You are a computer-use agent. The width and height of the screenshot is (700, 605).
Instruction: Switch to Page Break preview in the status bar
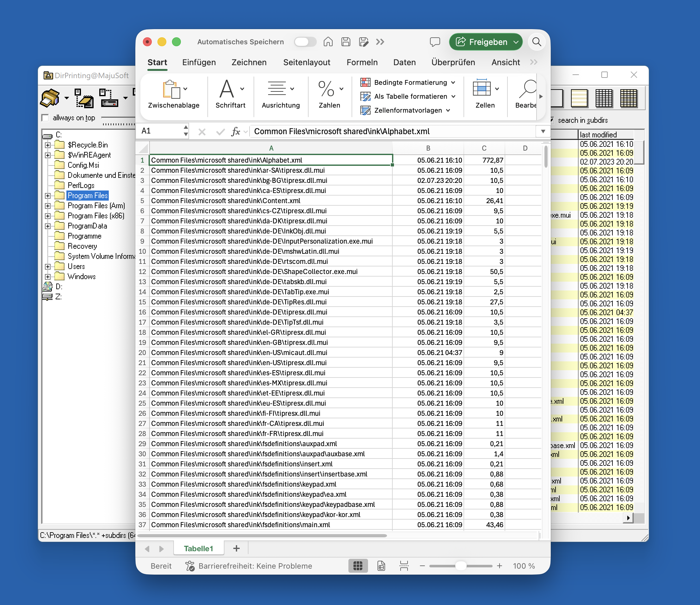click(404, 566)
